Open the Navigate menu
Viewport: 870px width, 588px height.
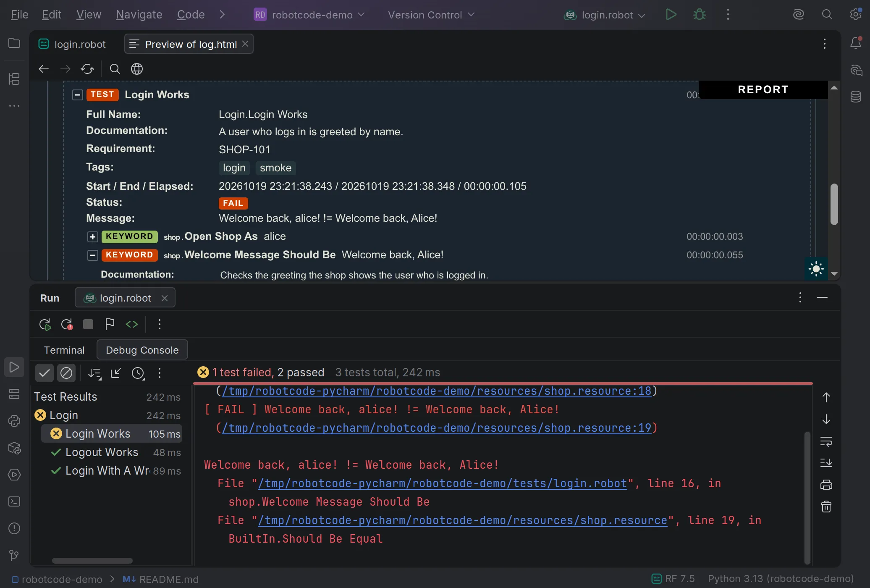click(x=139, y=15)
